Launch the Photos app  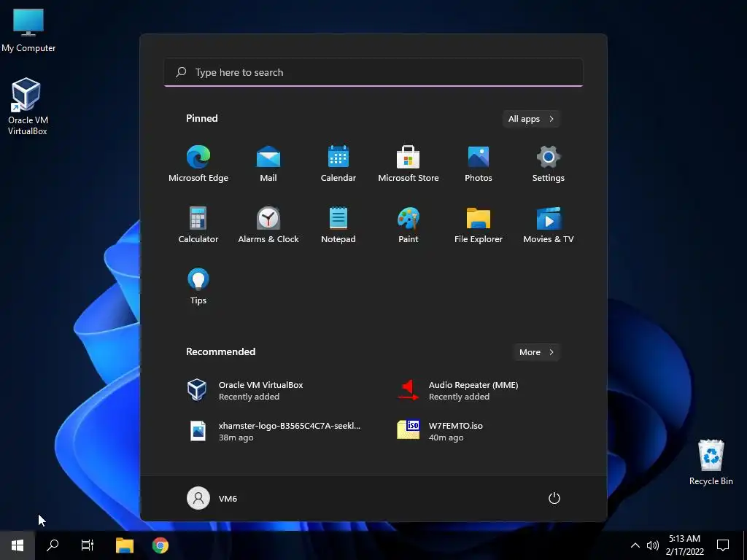479,164
